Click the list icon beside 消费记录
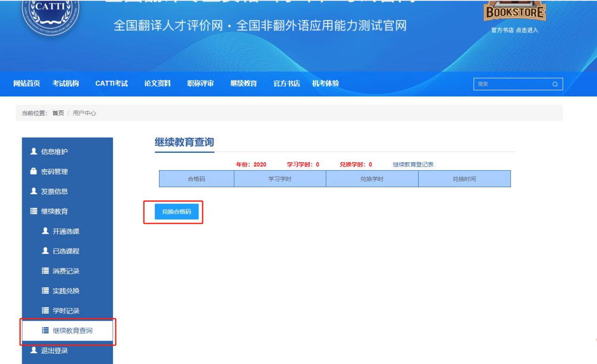The height and width of the screenshot is (364, 597). point(45,271)
